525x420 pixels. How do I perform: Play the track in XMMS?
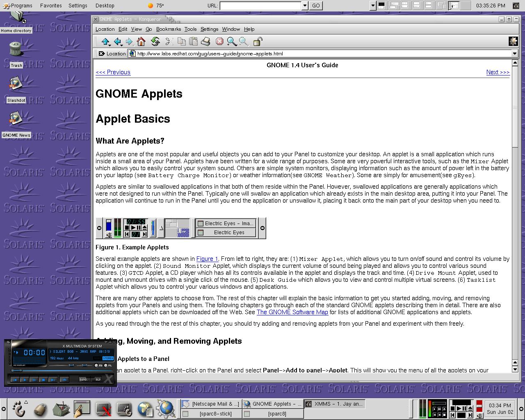25,380
